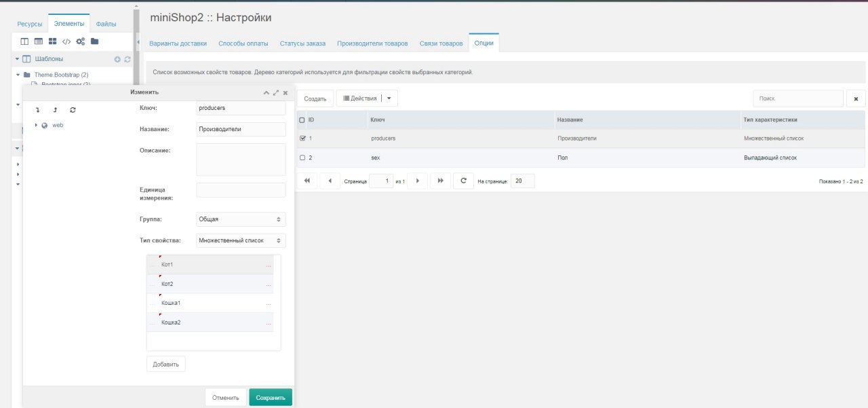Image resolution: width=868 pixels, height=408 pixels.
Task: Refresh the category tree in Изменить window
Action: click(73, 109)
